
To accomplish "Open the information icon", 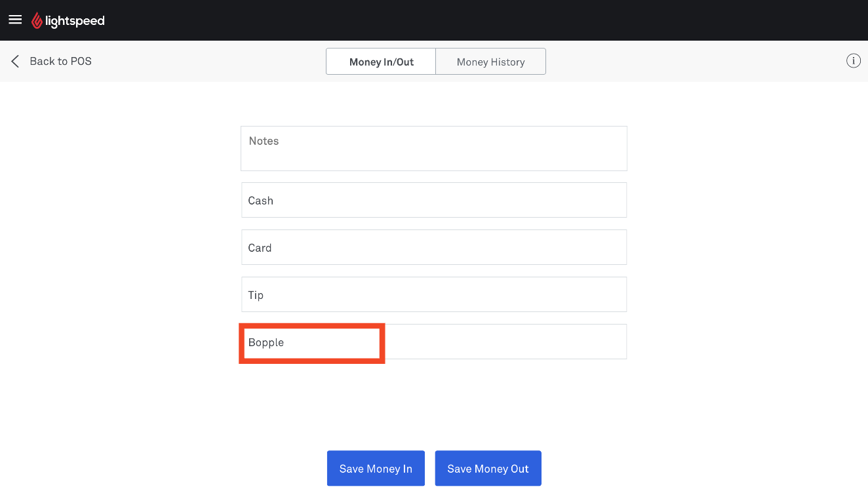I will [853, 61].
